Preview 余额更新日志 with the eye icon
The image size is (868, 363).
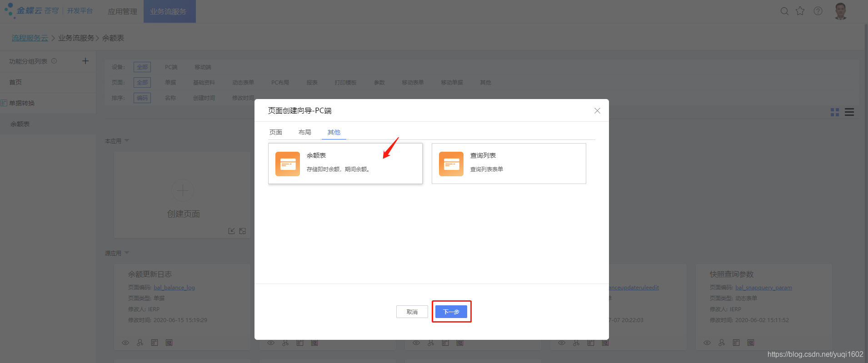[x=125, y=343]
